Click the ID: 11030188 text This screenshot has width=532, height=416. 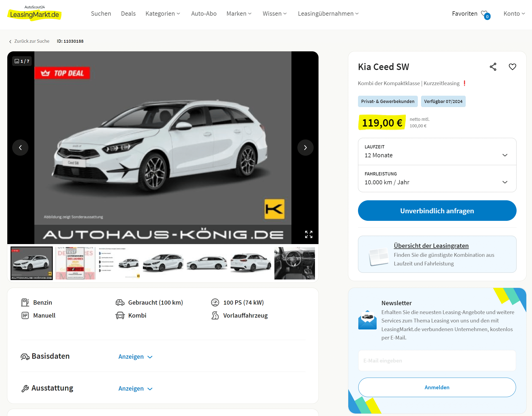[70, 41]
